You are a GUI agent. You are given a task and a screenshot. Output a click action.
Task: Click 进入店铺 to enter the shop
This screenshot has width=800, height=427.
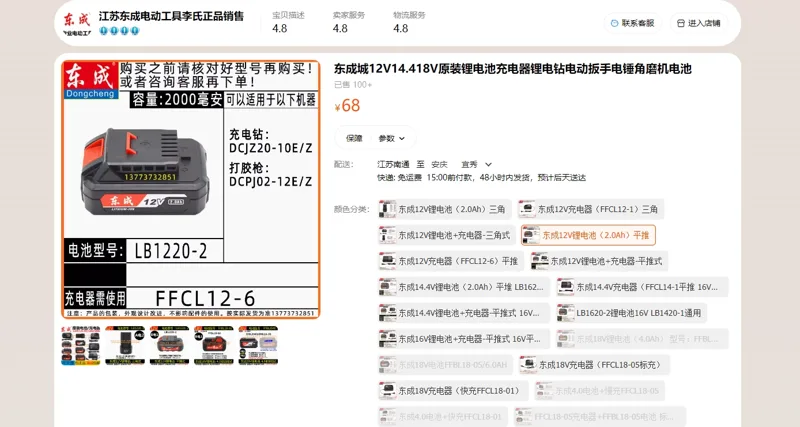tap(698, 23)
